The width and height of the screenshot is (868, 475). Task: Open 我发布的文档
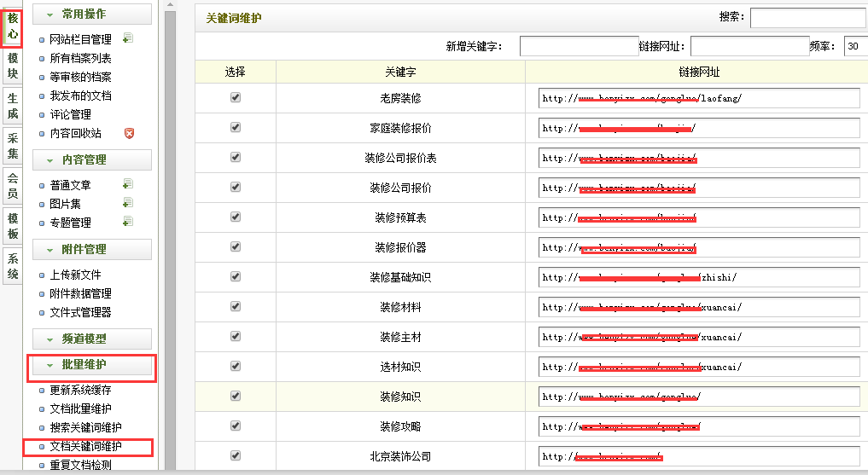tap(80, 96)
